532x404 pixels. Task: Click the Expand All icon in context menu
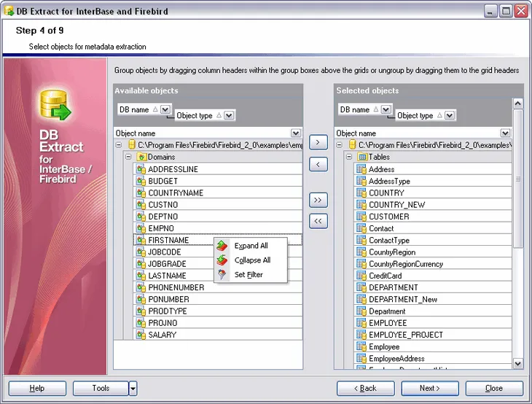click(x=222, y=246)
